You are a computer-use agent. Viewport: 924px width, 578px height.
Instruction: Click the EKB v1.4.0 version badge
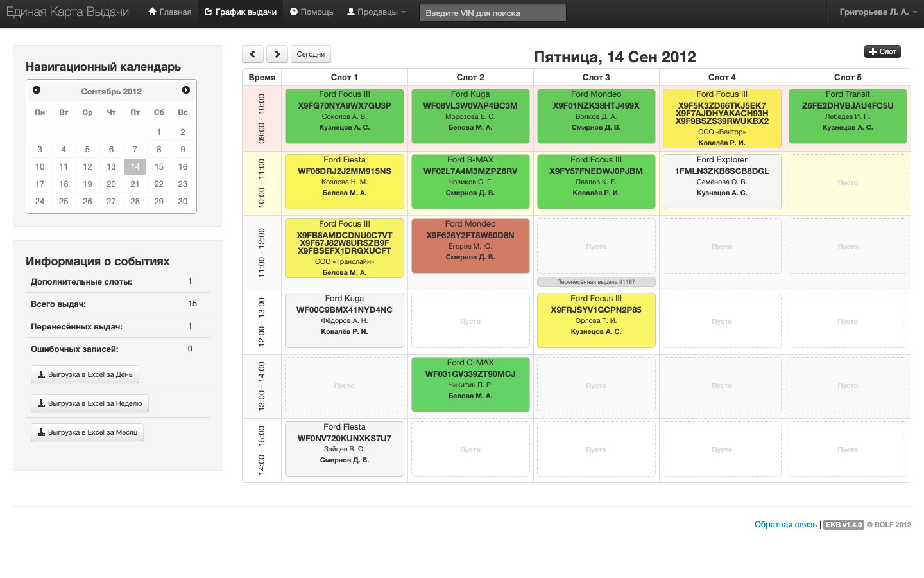[x=843, y=525]
